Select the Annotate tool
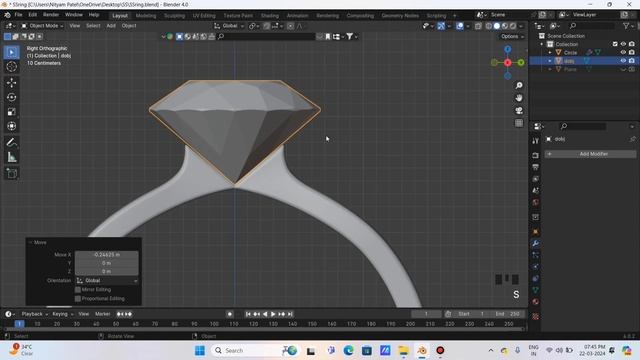 (x=11, y=142)
